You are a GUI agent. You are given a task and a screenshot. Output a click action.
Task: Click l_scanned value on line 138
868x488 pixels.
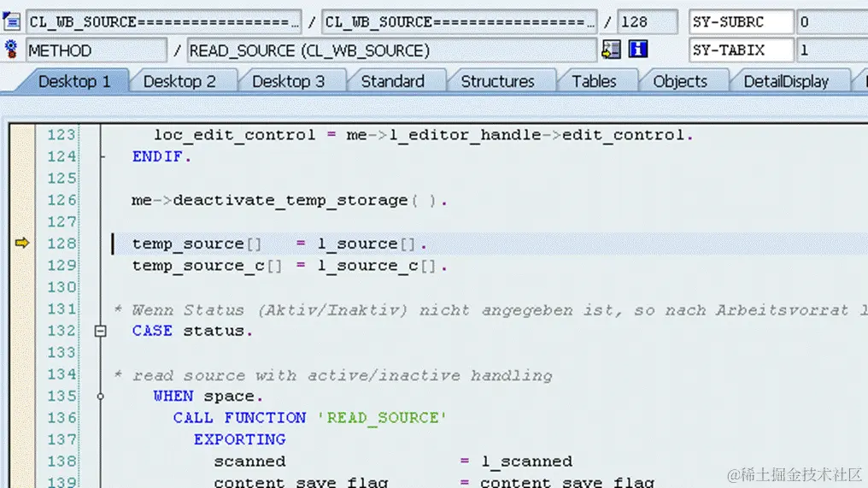tap(526, 462)
